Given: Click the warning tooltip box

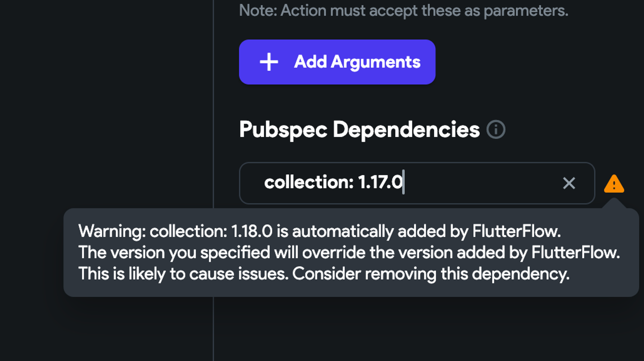Looking at the screenshot, I should [351, 253].
